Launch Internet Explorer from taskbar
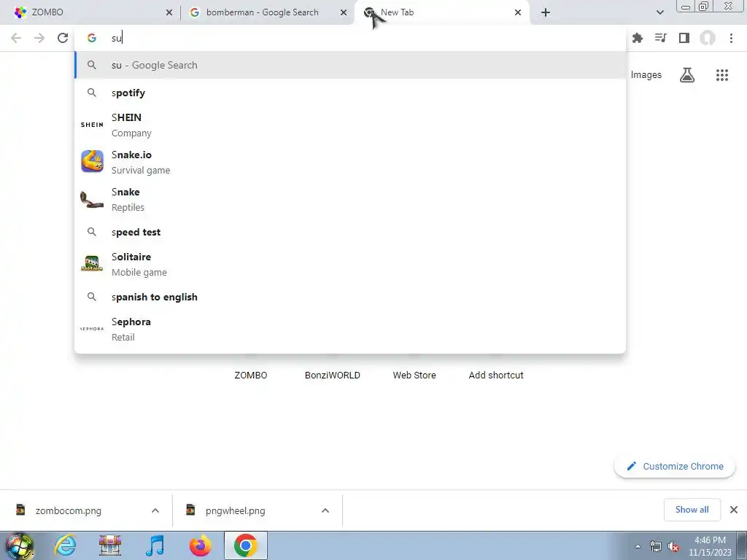Viewport: 747px width, 560px height. pos(64,545)
